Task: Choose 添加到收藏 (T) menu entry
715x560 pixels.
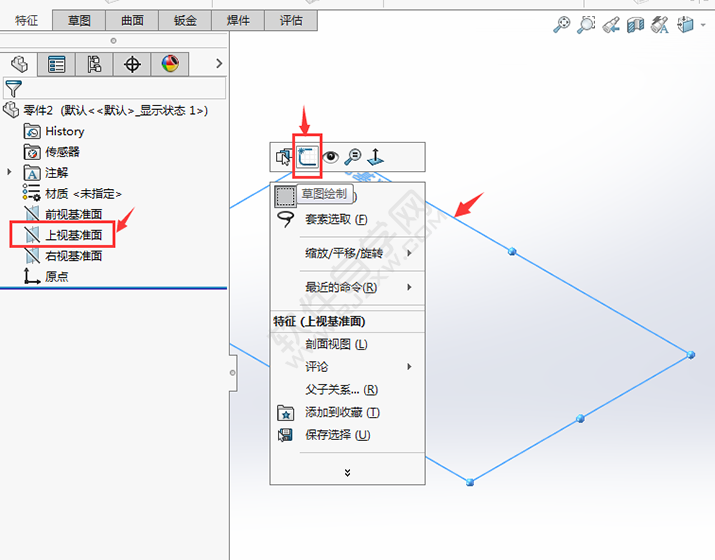Action: (347, 412)
